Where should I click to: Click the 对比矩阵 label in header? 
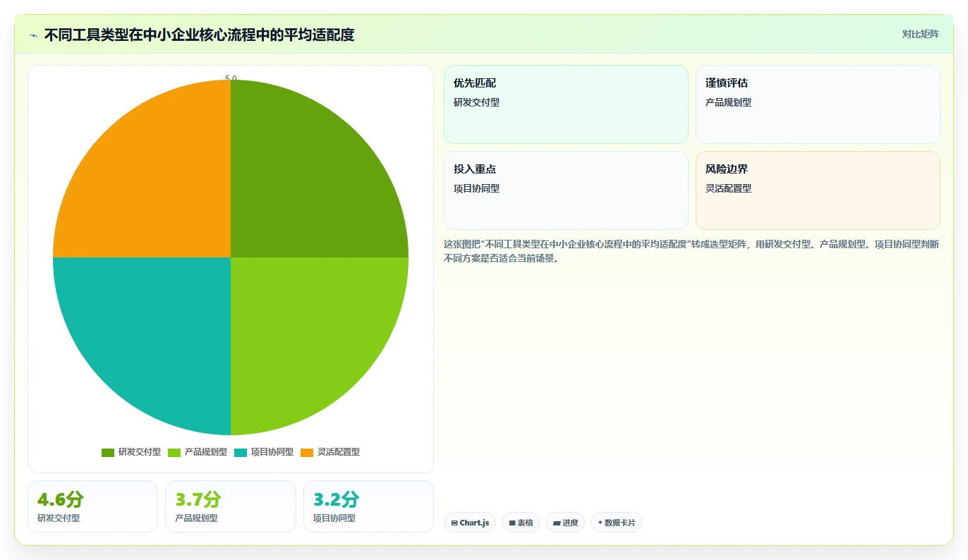point(920,34)
